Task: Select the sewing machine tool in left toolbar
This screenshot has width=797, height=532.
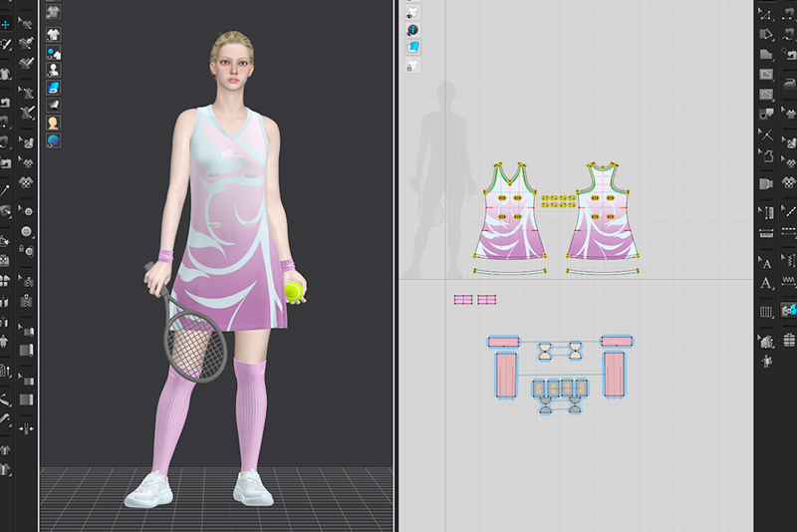Action: point(5,104)
